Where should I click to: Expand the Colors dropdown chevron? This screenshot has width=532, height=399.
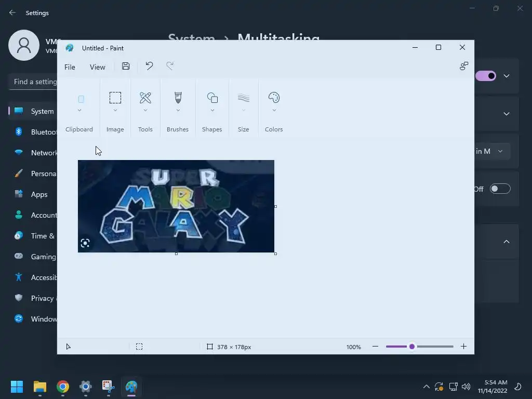[274, 110]
